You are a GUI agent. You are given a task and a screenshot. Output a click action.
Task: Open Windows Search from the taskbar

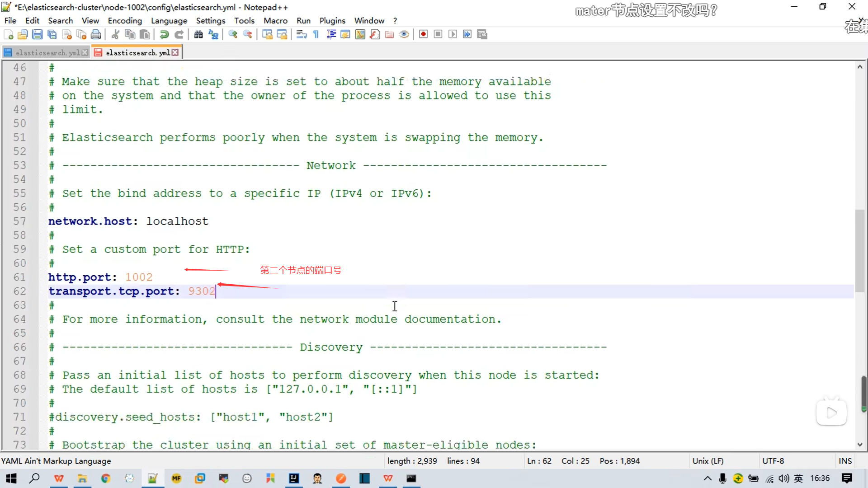click(34, 479)
